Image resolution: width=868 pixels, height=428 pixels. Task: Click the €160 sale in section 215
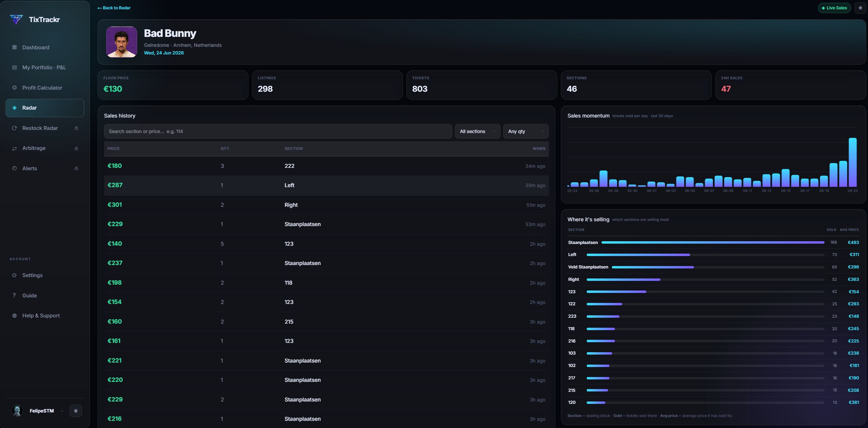coord(326,322)
